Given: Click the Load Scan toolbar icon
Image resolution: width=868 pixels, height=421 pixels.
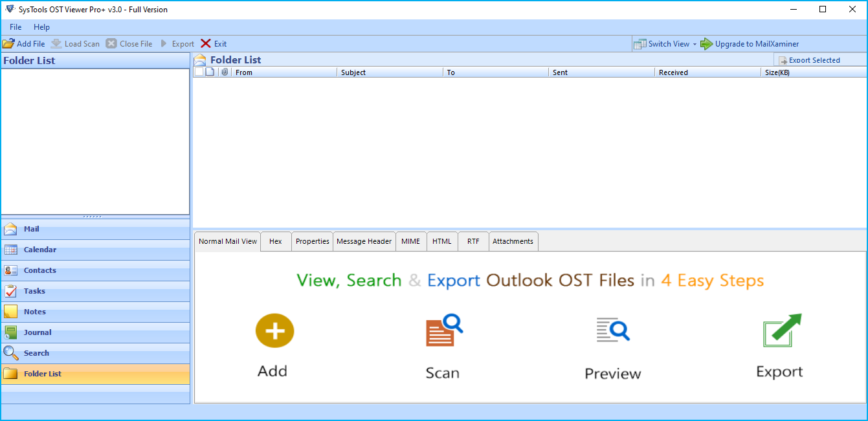Looking at the screenshot, I should coord(56,43).
